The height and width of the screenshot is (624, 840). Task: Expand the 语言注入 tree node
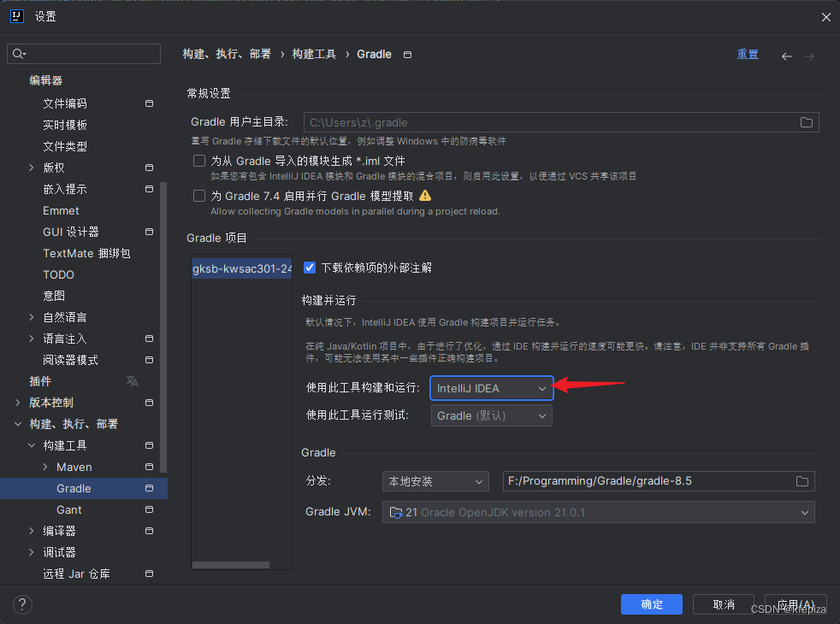(31, 338)
